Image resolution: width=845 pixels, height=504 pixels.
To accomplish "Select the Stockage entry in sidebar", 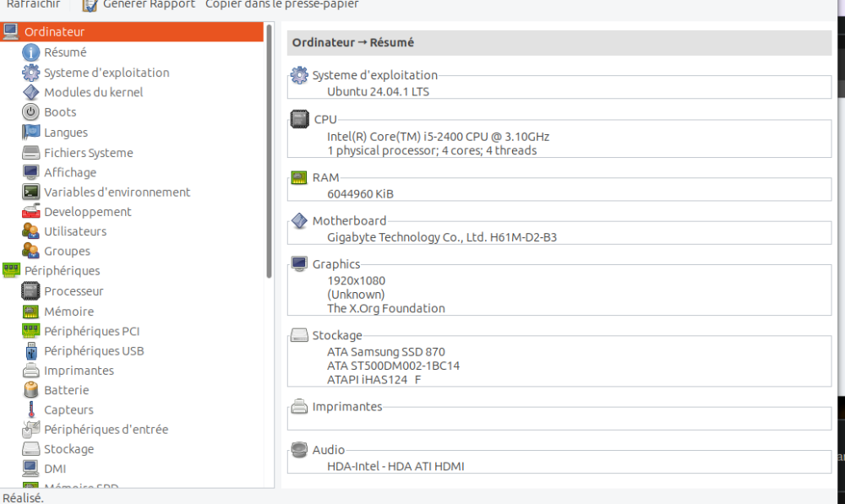I will click(68, 449).
